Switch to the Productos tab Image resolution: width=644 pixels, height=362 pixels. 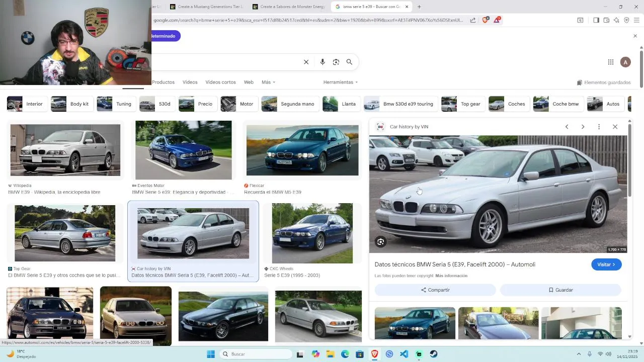(x=163, y=82)
